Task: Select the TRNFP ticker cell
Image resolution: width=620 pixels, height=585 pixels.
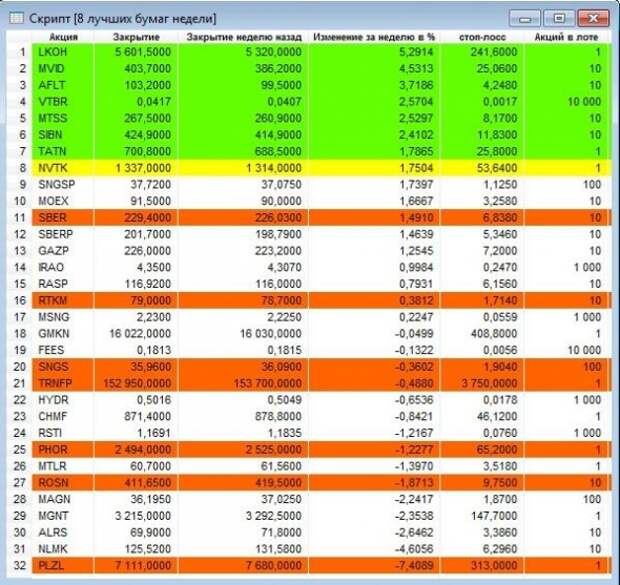Action: click(63, 383)
